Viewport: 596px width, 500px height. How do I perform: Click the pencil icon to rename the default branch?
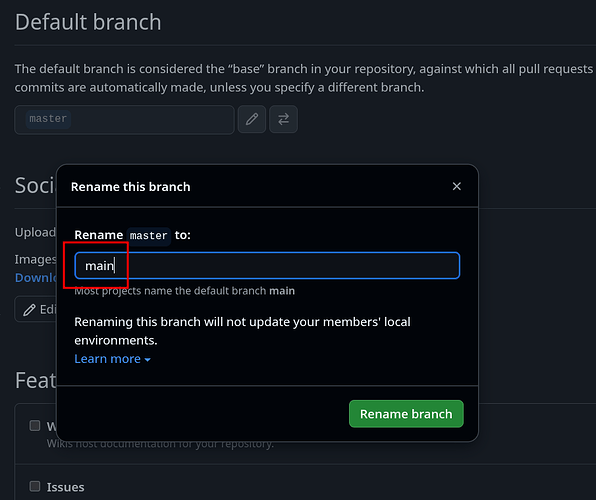(x=252, y=119)
